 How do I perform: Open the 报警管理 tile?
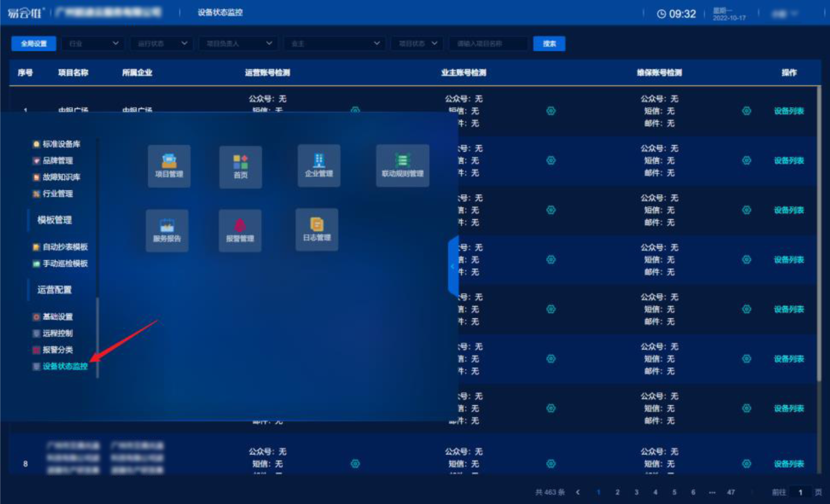[x=240, y=230]
